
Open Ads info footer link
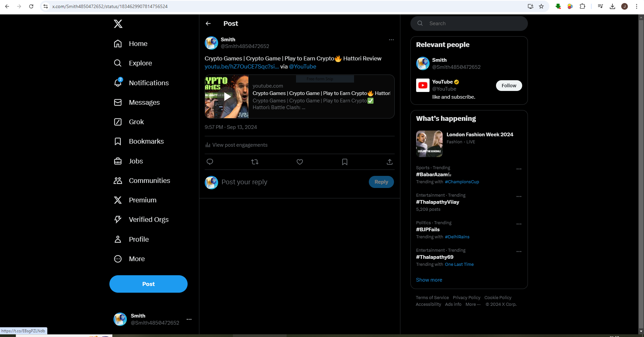(453, 304)
